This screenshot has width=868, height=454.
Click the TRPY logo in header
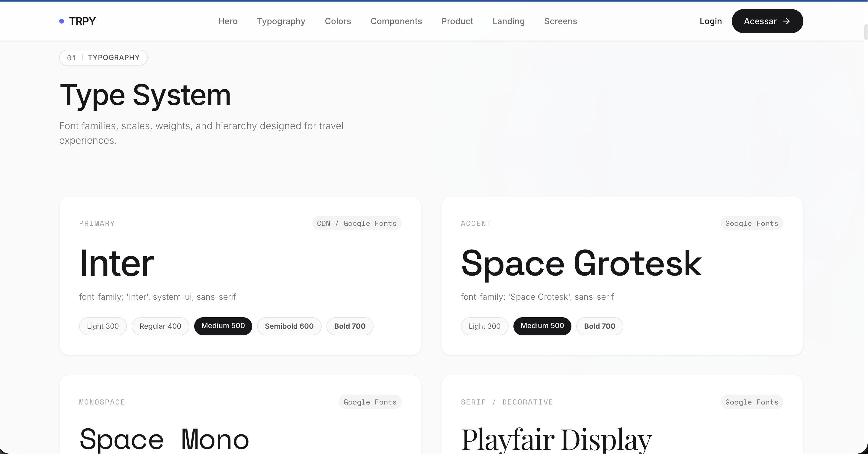point(78,21)
